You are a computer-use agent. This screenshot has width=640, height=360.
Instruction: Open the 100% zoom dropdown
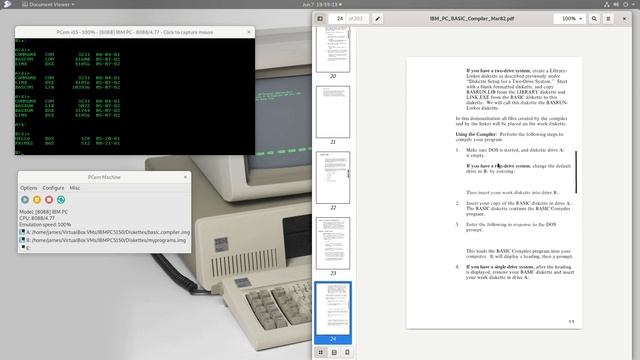coord(570,19)
